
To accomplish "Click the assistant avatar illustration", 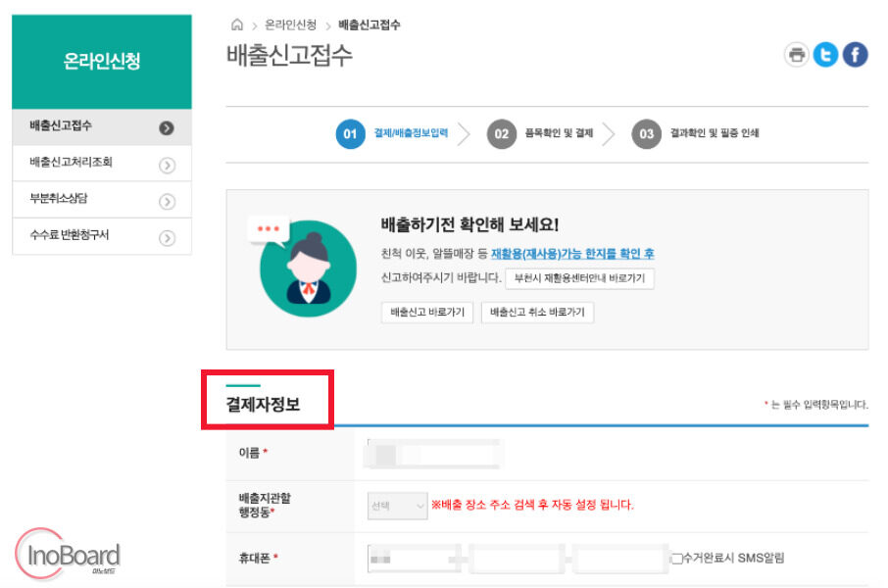I will (308, 269).
